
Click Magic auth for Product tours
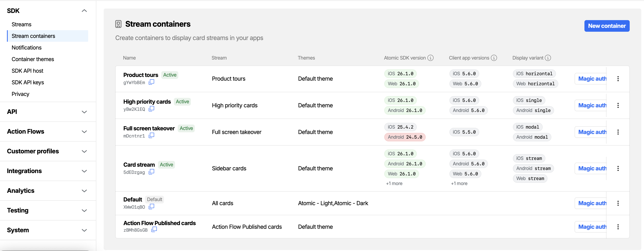[590, 79]
